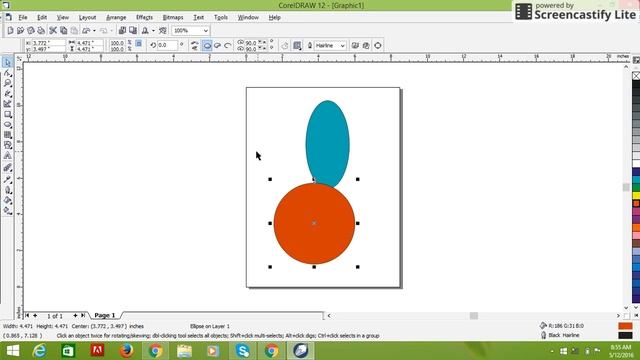This screenshot has height=360, width=640.
Task: Click the Save toolbar icon
Action: [31, 31]
